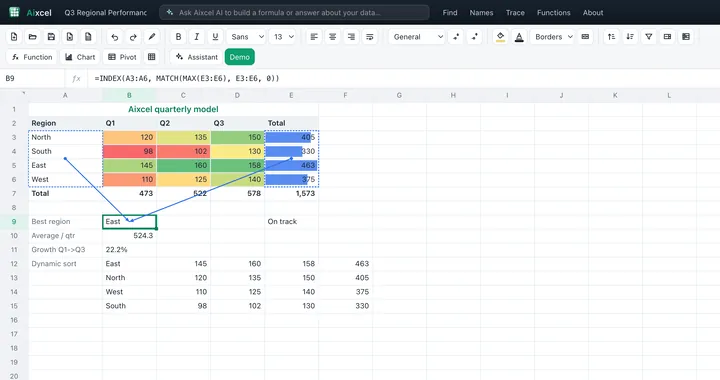
Task: Open the About menu
Action: coord(593,12)
